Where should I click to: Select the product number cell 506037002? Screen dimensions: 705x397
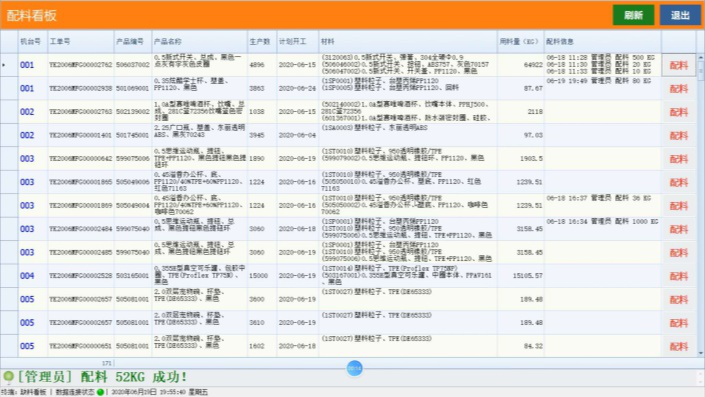(x=133, y=65)
